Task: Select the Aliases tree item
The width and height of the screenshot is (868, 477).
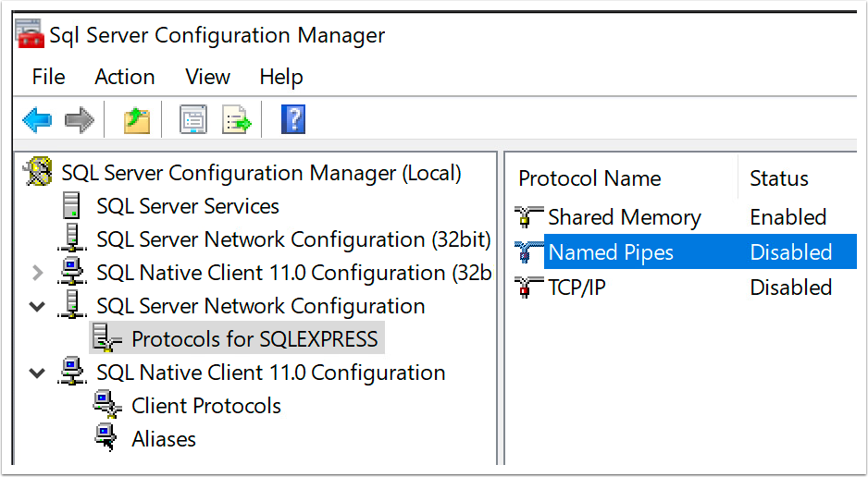Action: pos(163,439)
